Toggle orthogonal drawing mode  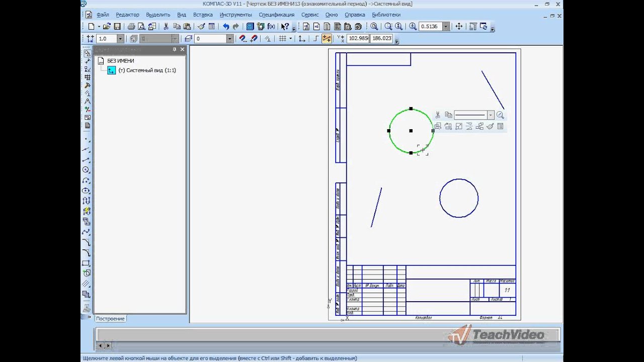[315, 39]
